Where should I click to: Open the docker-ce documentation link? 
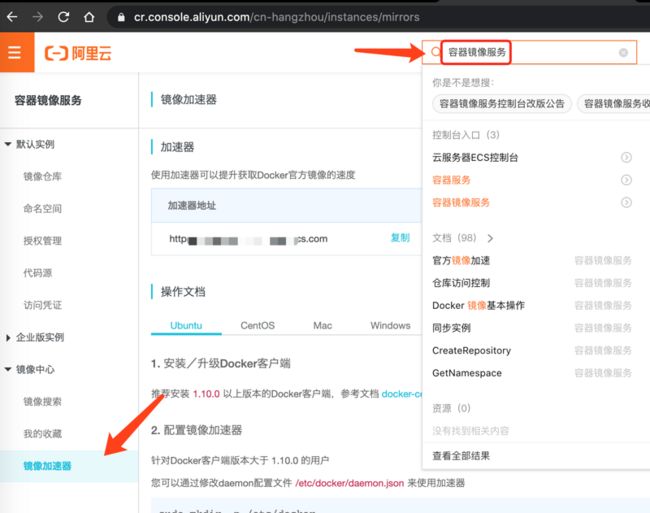click(x=401, y=394)
